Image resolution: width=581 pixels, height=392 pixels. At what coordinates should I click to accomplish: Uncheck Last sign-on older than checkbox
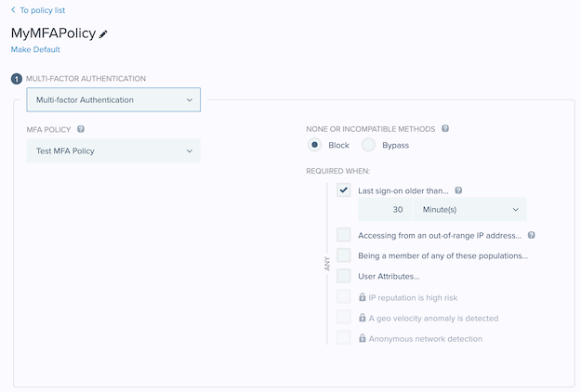point(343,190)
